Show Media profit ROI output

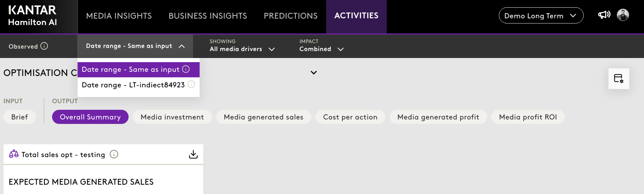(x=527, y=117)
